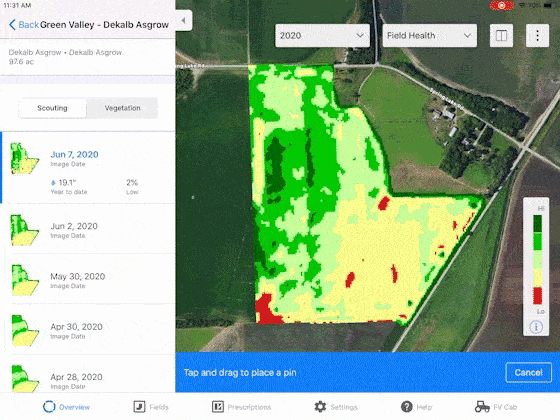The height and width of the screenshot is (420, 560).
Task: Switch to the Vegetation tab
Action: 122,108
